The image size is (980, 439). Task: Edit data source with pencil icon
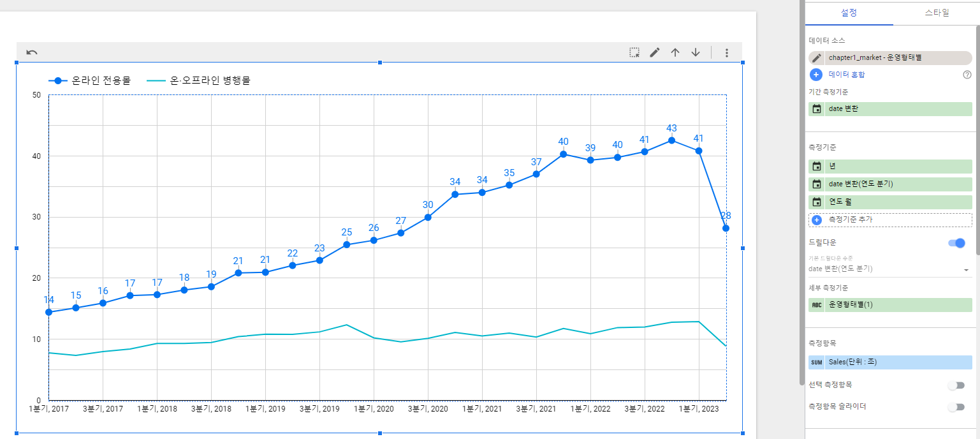tap(816, 57)
